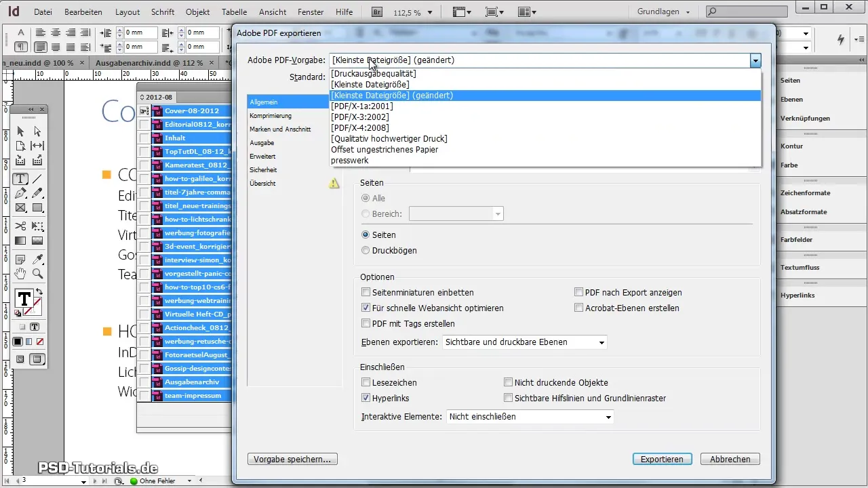The image size is (868, 488).
Task: Select the Selection tool arrow
Action: [x=20, y=131]
